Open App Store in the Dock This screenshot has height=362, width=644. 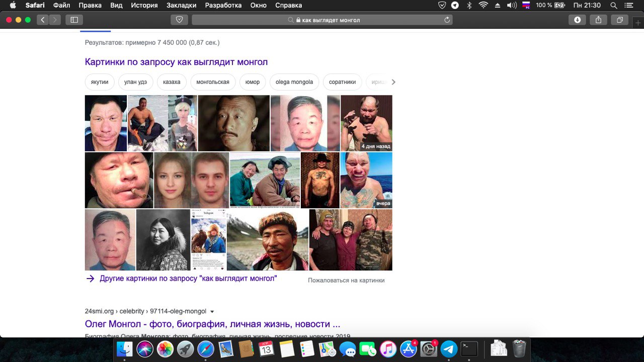pyautogui.click(x=408, y=348)
